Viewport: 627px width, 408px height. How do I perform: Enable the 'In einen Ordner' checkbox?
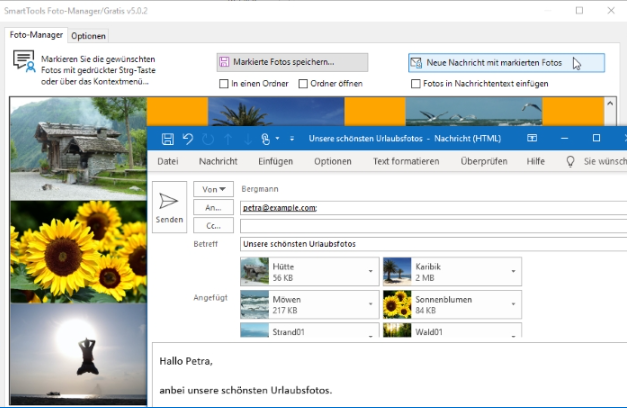[225, 84]
